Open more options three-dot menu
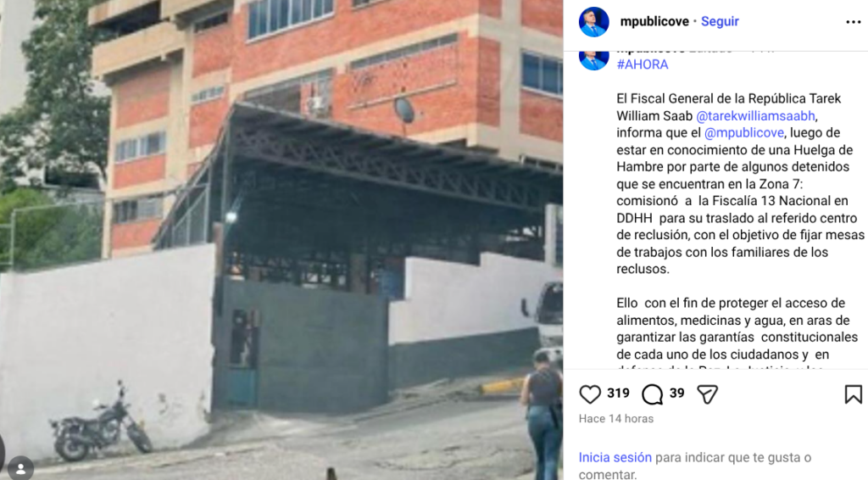868x480 pixels. (853, 22)
